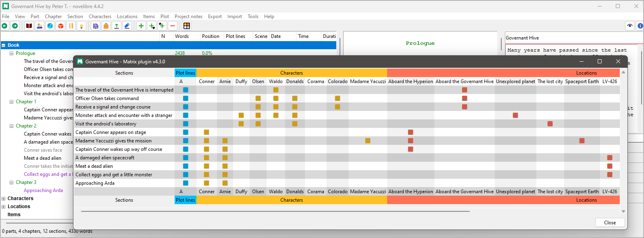
Task: Toggle Unexplored planet in 'Monster attack' row
Action: click(515, 115)
